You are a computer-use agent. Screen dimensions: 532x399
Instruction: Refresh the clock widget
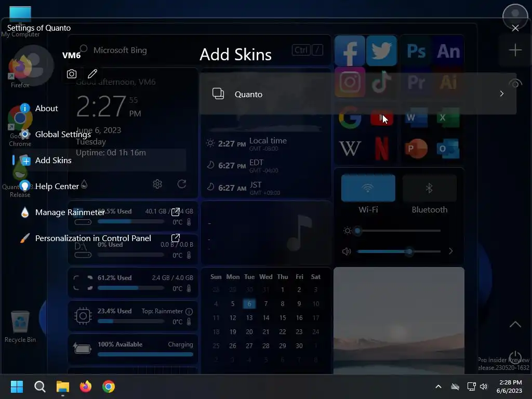[182, 184]
